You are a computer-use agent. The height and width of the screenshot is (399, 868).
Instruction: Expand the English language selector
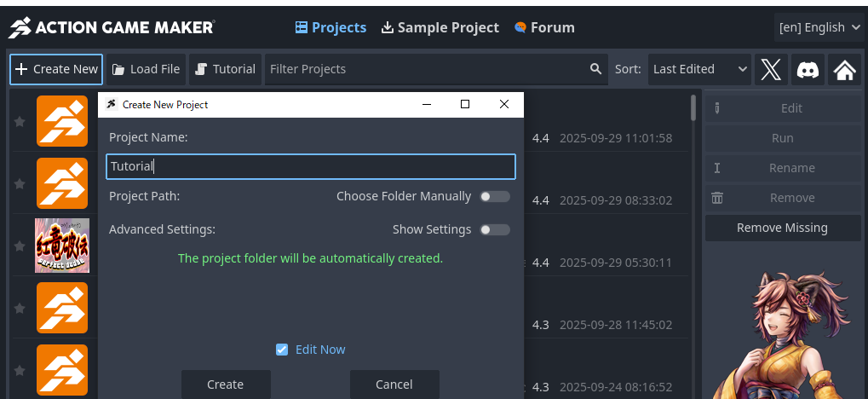pos(820,27)
